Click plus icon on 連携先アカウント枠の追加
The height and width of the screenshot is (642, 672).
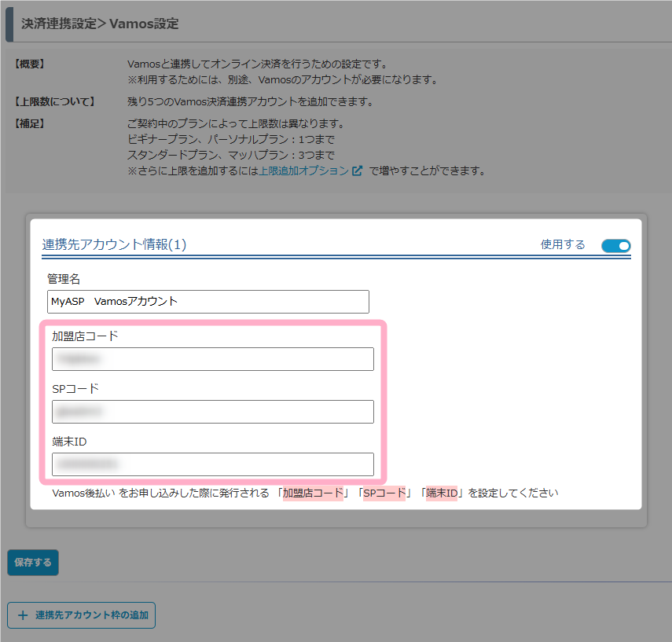click(22, 614)
